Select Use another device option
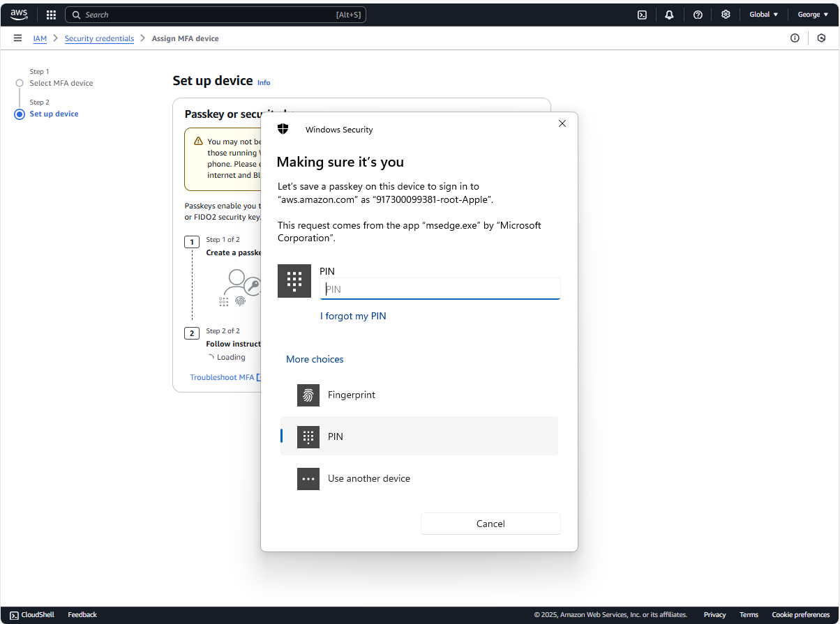The image size is (840, 624). (419, 479)
